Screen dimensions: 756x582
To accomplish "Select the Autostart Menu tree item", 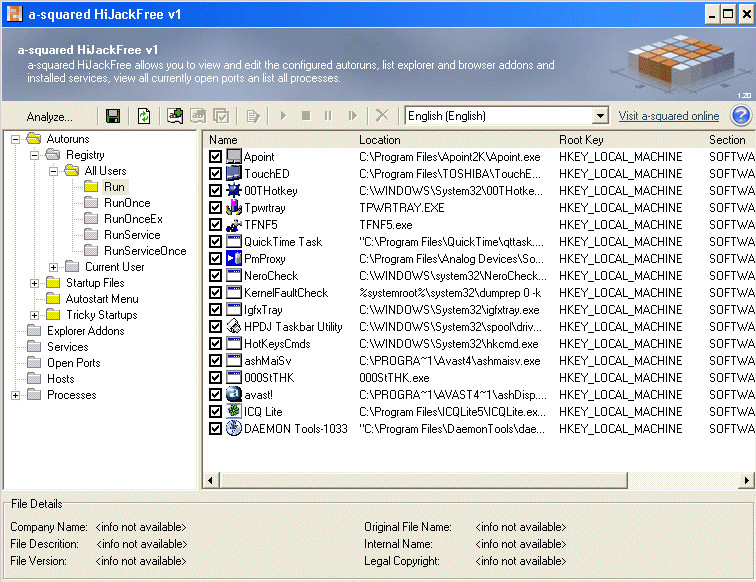I will point(102,298).
